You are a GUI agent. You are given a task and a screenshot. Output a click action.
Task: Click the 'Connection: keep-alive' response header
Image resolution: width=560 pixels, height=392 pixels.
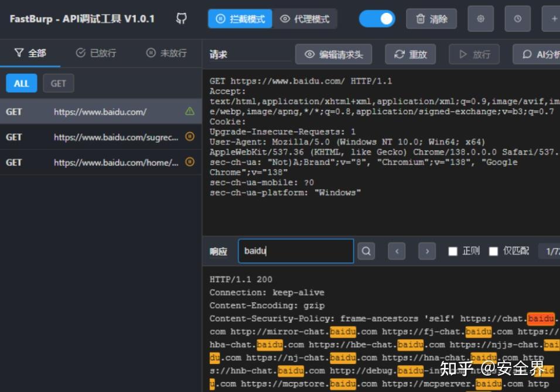point(267,293)
